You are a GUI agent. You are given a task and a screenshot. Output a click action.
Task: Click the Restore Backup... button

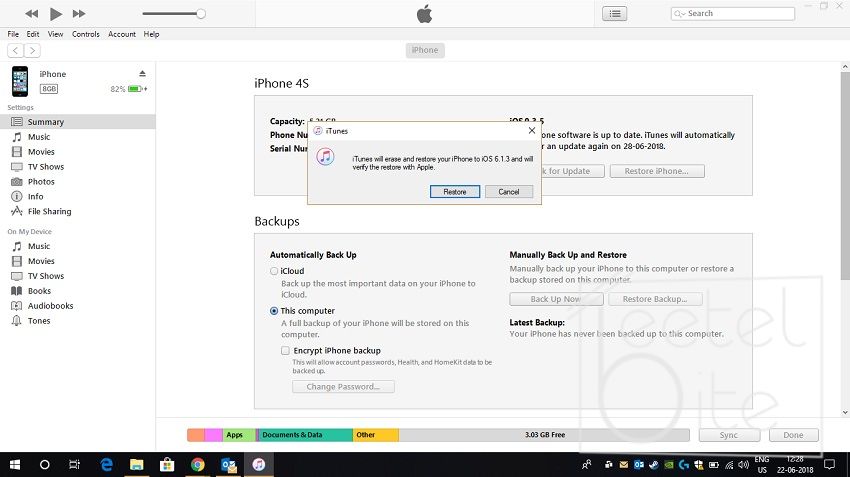click(x=655, y=299)
